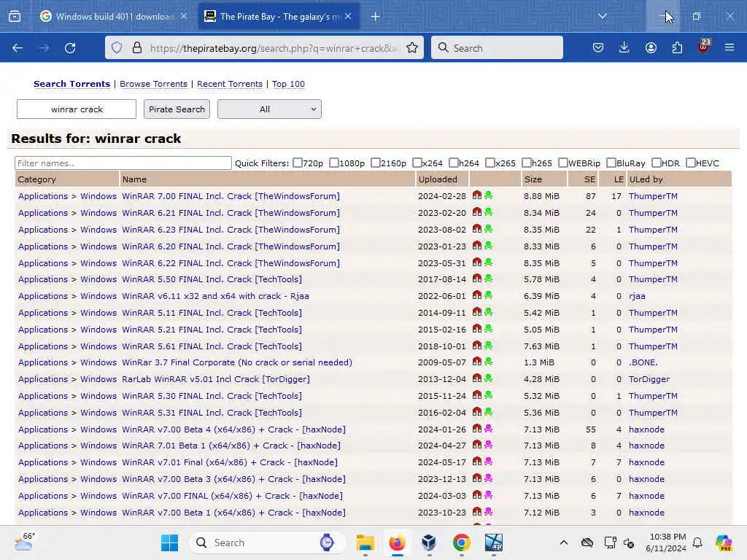Viewport: 747px width, 560px height.
Task: Click the magnet icon for WinRar 3.7 Final Corporate
Action: [477, 362]
